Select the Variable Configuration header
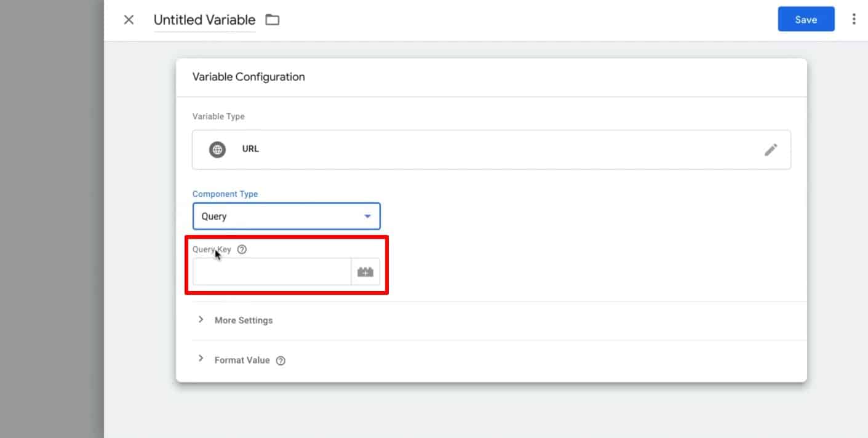This screenshot has width=868, height=438. 249,76
